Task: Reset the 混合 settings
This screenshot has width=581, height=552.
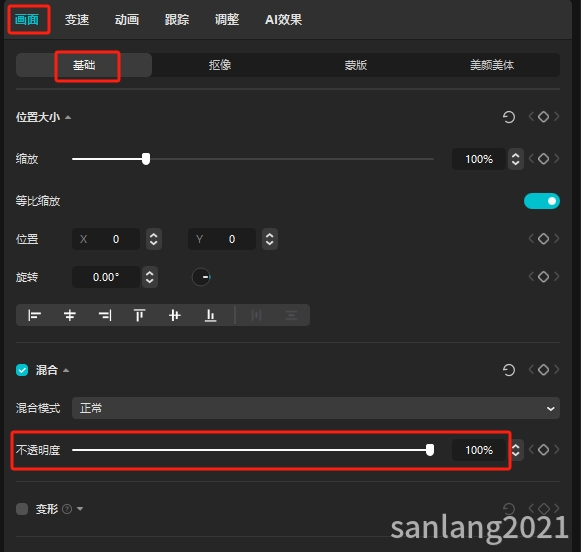Action: 509,370
